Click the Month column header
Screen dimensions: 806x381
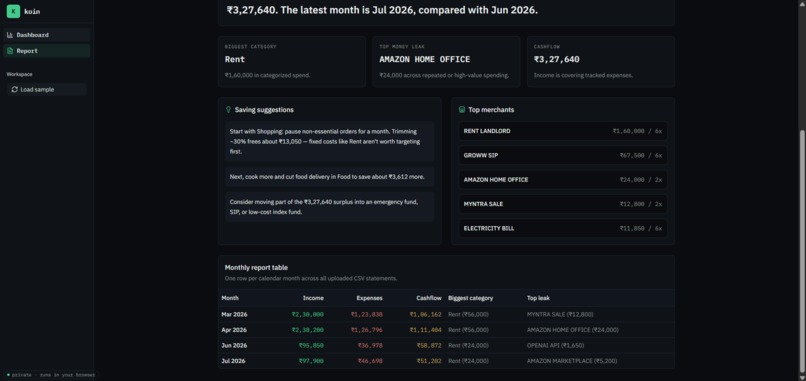pyautogui.click(x=230, y=298)
